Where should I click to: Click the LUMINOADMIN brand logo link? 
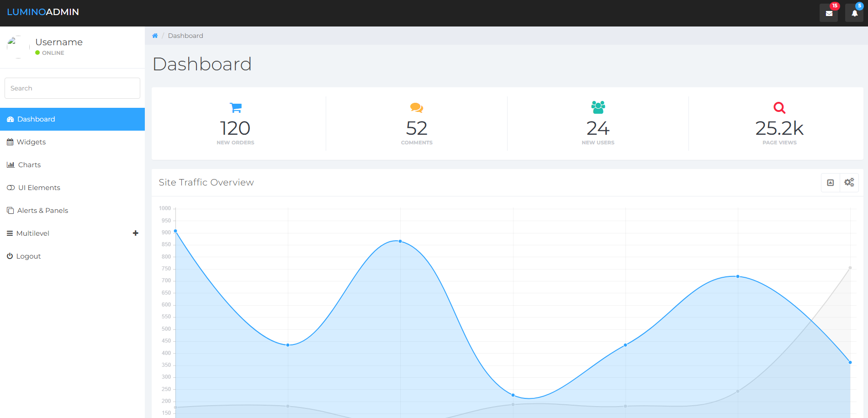pyautogui.click(x=43, y=12)
